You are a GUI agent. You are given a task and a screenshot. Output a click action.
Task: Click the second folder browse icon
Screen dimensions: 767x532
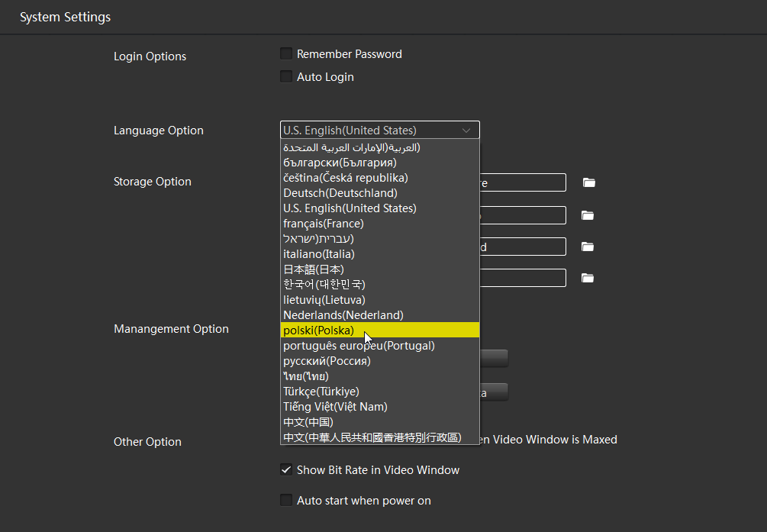click(x=588, y=215)
